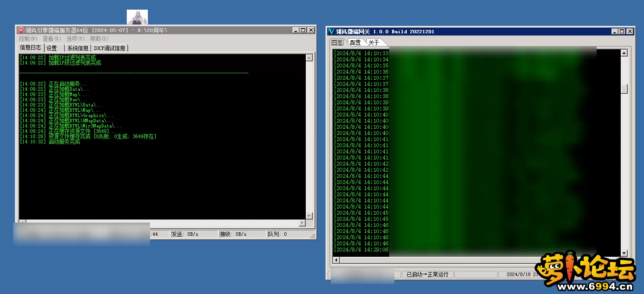The width and height of the screenshot is (644, 294).
Task: Click the 接收: 0B/s status panel
Action: [x=242, y=234]
